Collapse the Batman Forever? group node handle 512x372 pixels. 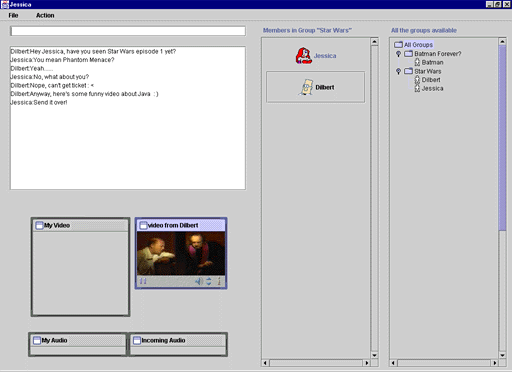(x=398, y=54)
